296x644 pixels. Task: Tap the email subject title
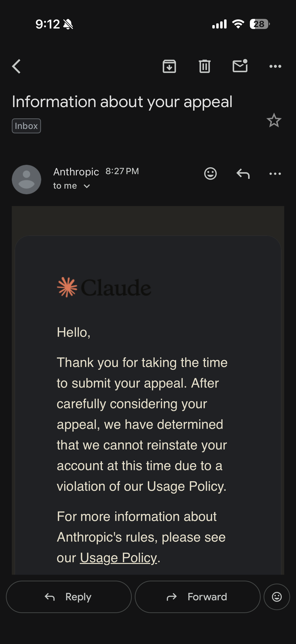pos(122,101)
